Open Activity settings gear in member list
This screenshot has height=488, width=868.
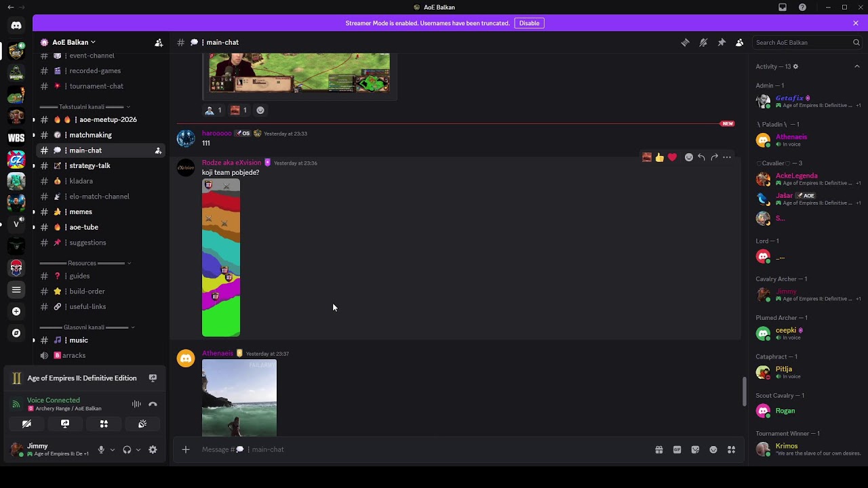(x=795, y=66)
